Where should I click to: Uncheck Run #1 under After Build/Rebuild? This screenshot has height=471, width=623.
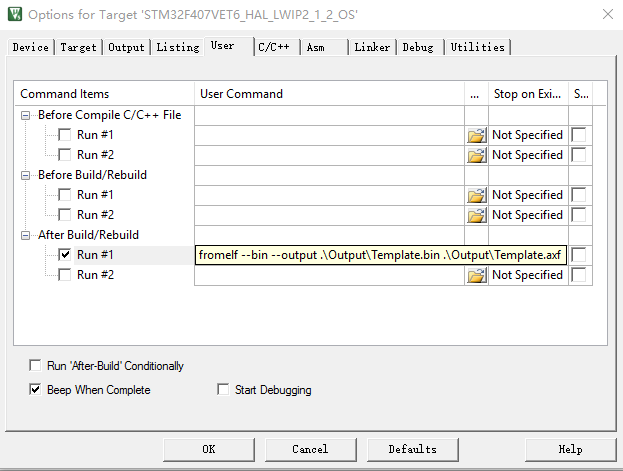[65, 255]
